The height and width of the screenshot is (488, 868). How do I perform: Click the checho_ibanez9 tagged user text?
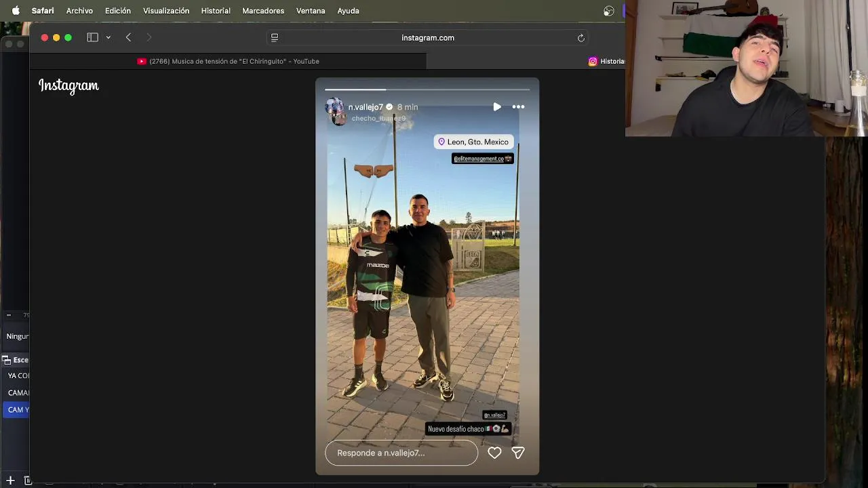tap(378, 119)
